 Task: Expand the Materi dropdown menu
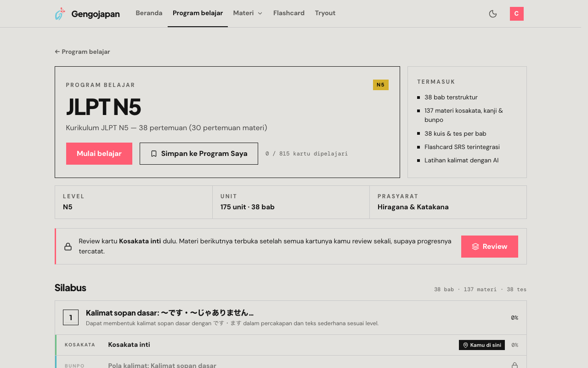[248, 13]
